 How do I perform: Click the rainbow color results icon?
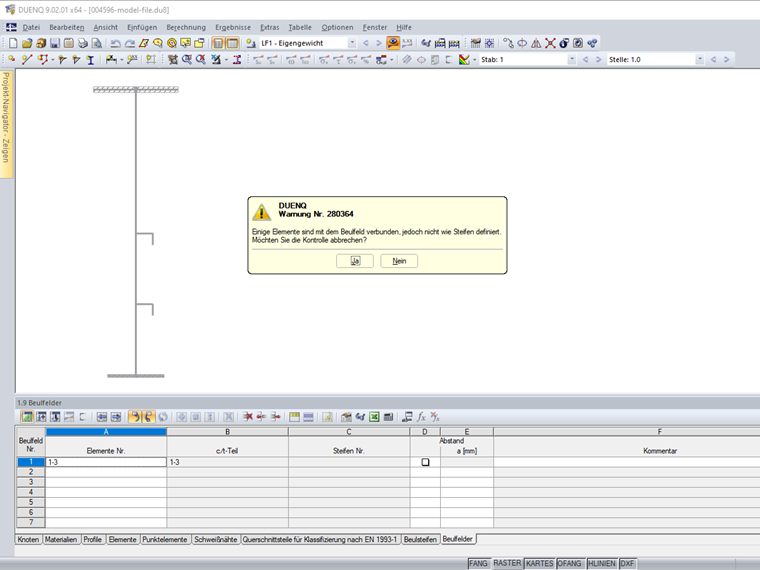(x=464, y=60)
